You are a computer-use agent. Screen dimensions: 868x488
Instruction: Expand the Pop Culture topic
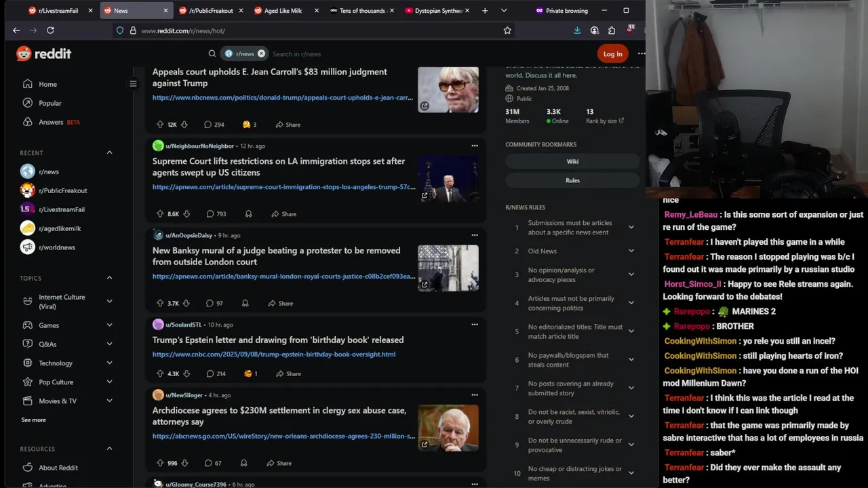tap(109, 382)
